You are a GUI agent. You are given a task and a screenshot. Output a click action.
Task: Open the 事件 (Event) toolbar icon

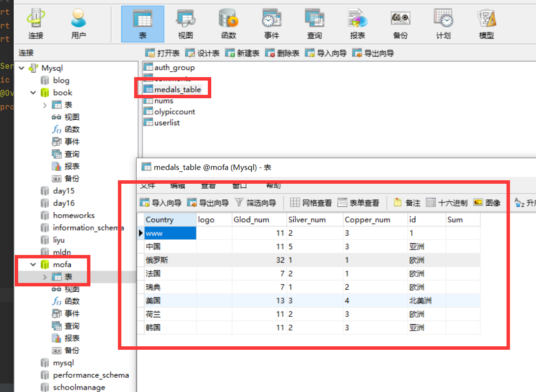coord(271,24)
